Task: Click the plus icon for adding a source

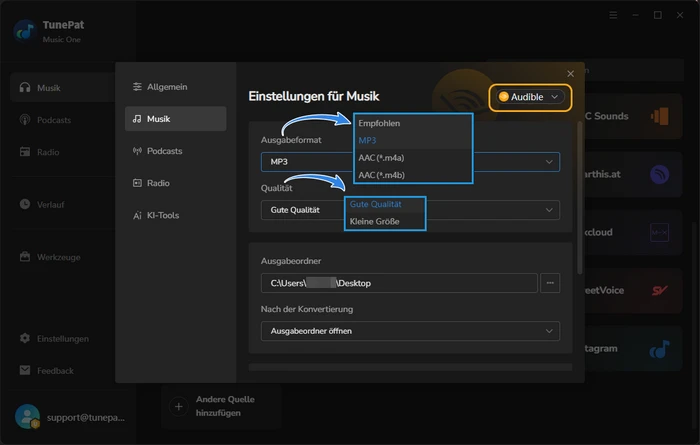Action: pyautogui.click(x=179, y=407)
